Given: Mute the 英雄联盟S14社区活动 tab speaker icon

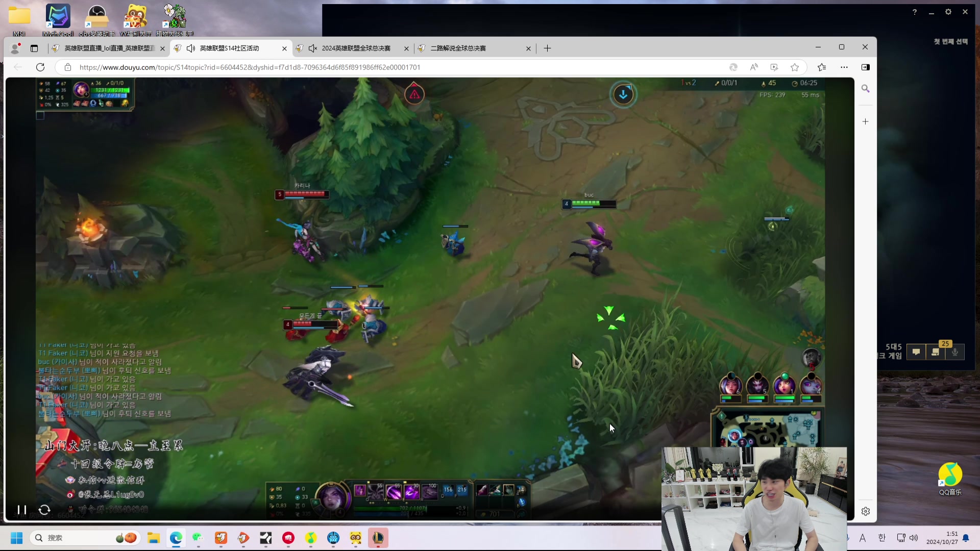Looking at the screenshot, I should click(x=191, y=48).
